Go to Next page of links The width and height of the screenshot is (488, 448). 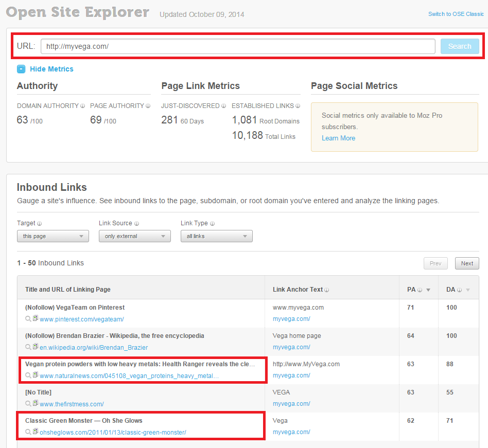[467, 263]
